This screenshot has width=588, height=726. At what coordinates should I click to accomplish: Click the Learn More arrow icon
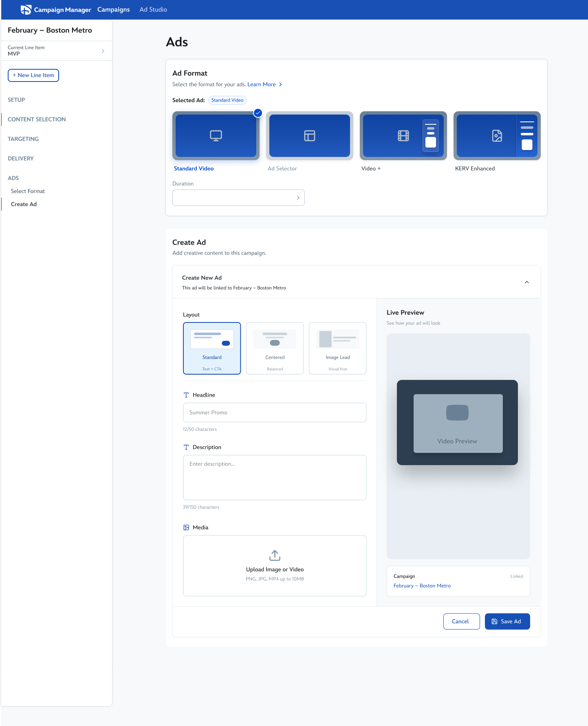[280, 84]
